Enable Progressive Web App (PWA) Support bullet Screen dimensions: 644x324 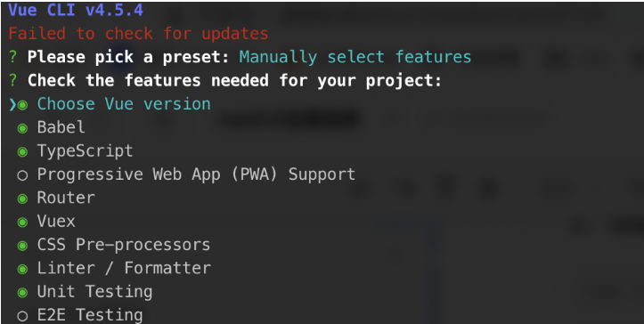[22, 175]
